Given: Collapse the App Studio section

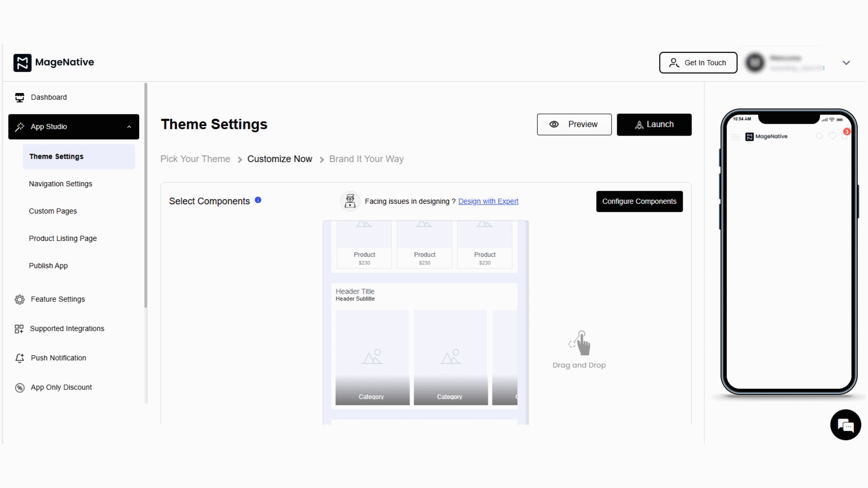Looking at the screenshot, I should tap(129, 127).
